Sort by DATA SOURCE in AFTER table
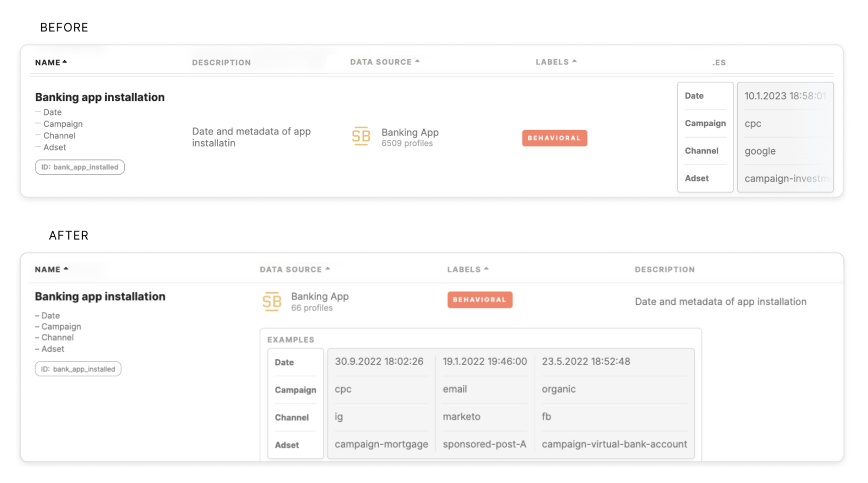This screenshot has width=868, height=483. [295, 269]
